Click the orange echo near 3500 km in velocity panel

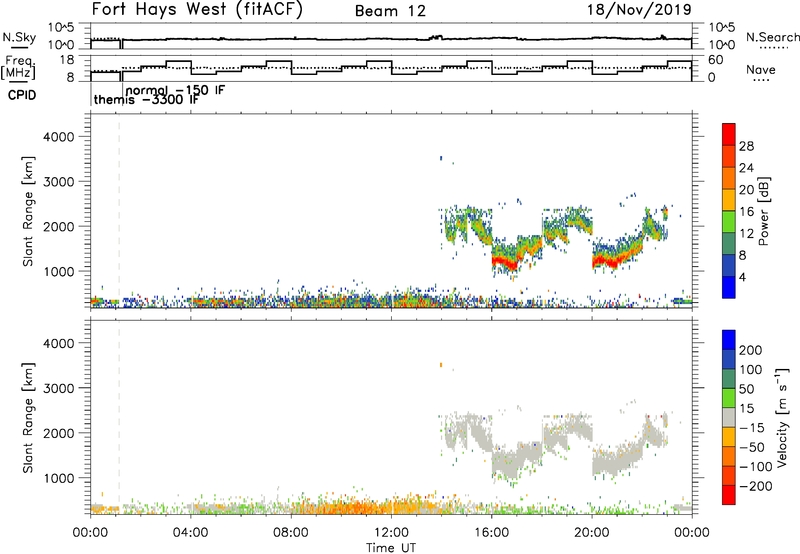coord(441,365)
